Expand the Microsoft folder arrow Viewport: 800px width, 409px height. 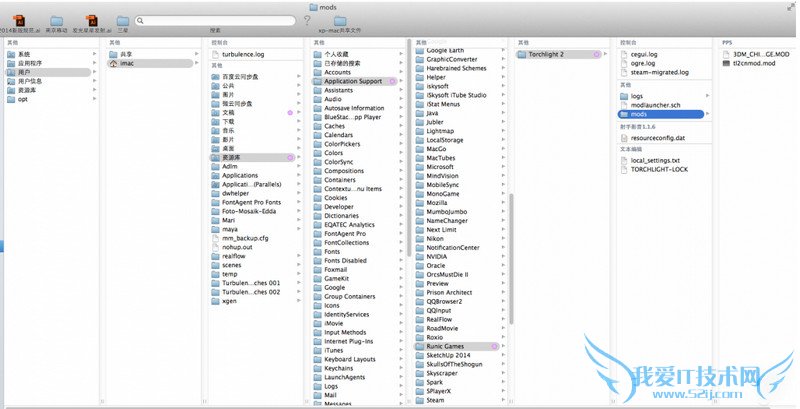click(503, 167)
